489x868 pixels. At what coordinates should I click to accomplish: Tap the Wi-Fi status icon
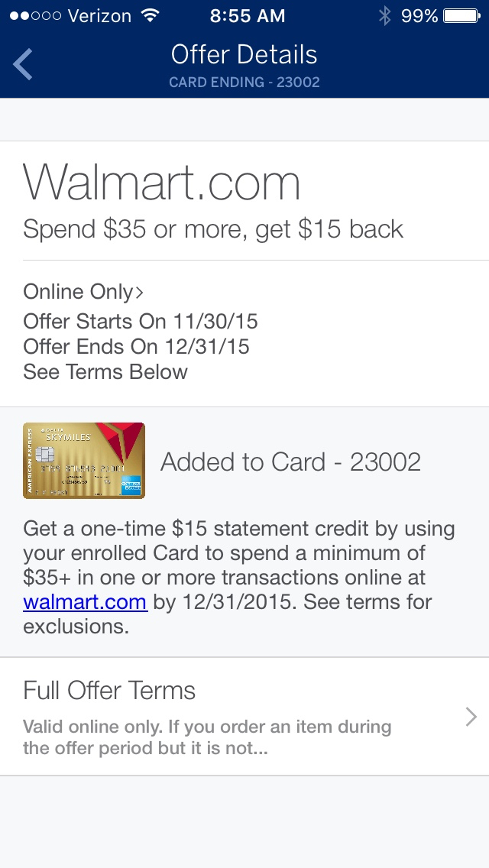coord(150,15)
